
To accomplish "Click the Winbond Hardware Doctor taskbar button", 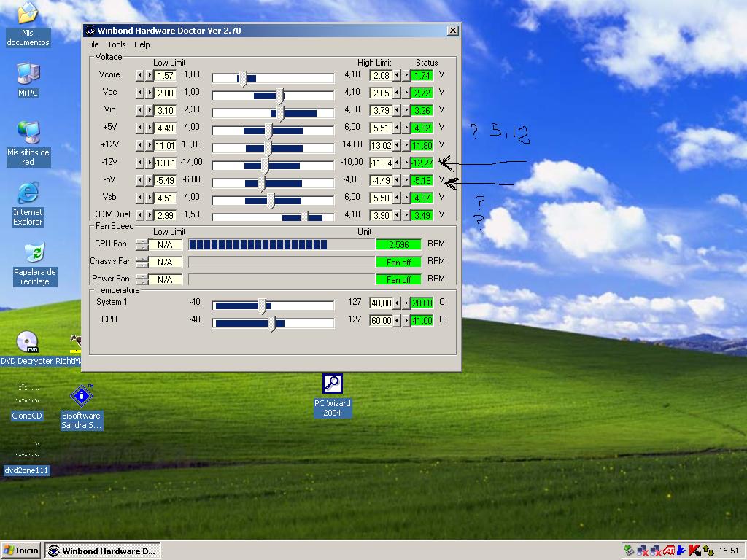I will (102, 551).
